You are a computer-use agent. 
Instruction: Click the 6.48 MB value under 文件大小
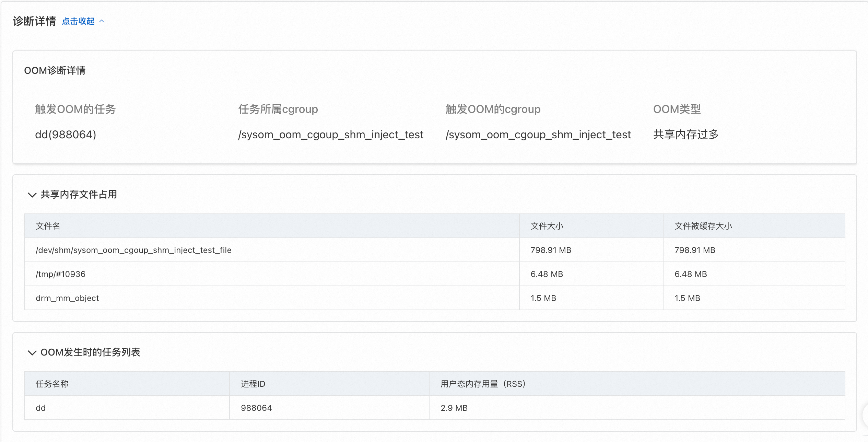[x=547, y=274]
